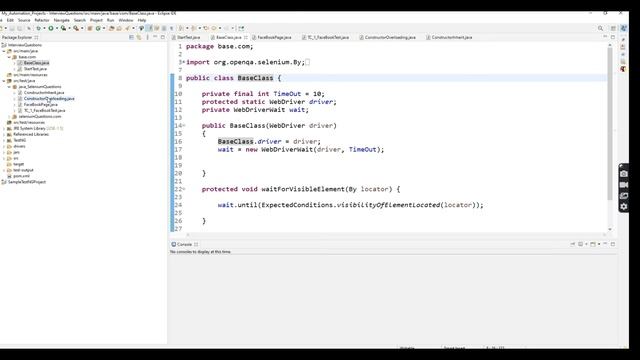This screenshot has width=640, height=360.
Task: Select the test-output folder
Action: (23, 170)
